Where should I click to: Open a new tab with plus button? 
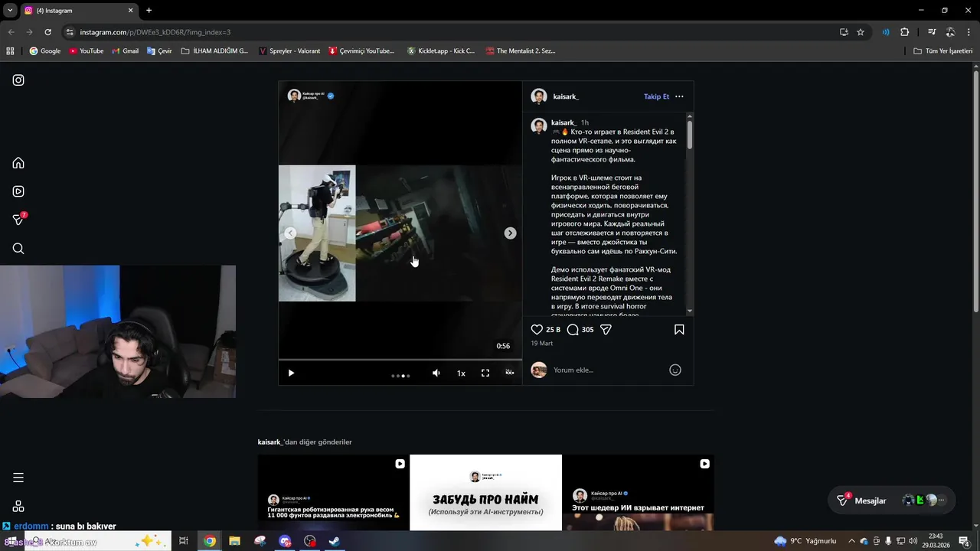pos(149,11)
